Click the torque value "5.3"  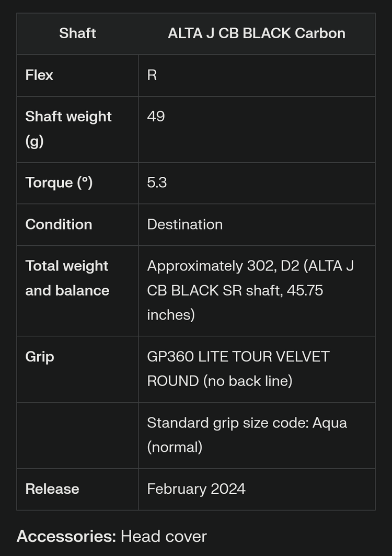click(157, 183)
